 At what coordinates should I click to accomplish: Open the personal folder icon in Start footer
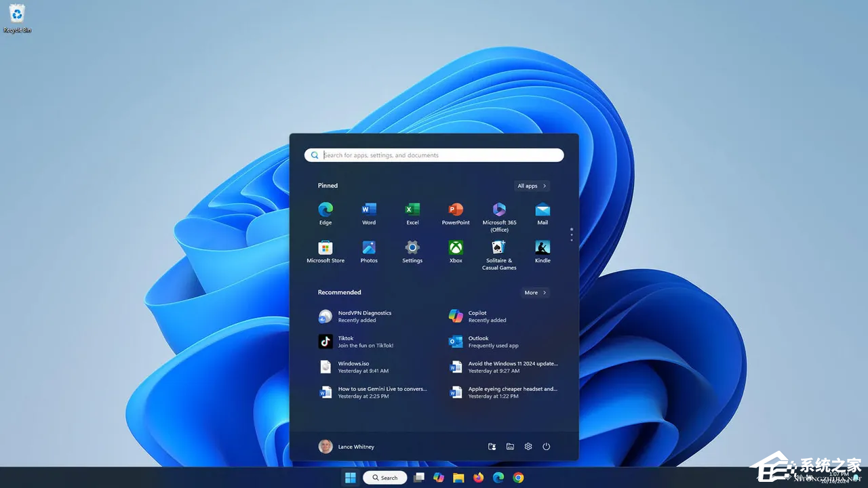(x=492, y=447)
